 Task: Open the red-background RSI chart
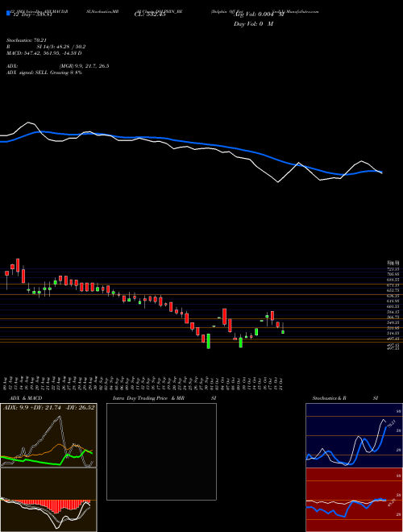(354, 500)
